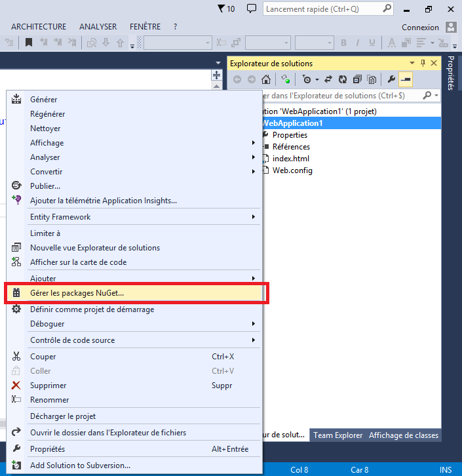Image resolution: width=462 pixels, height=476 pixels.
Task: Switch to the Affichage de classes tab
Action: (404, 435)
